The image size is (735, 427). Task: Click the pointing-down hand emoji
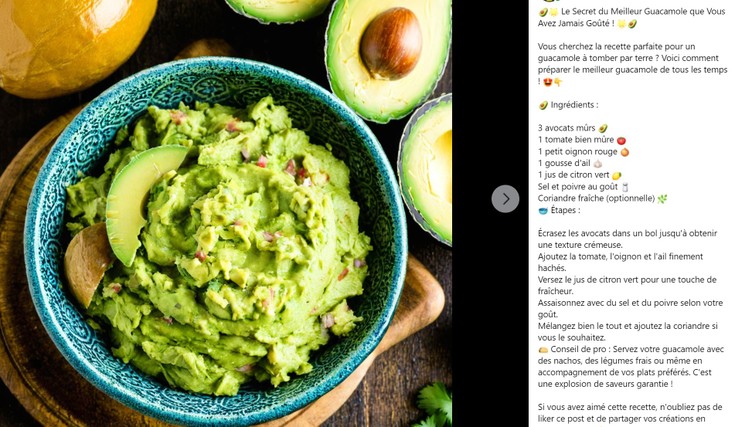[x=558, y=82]
